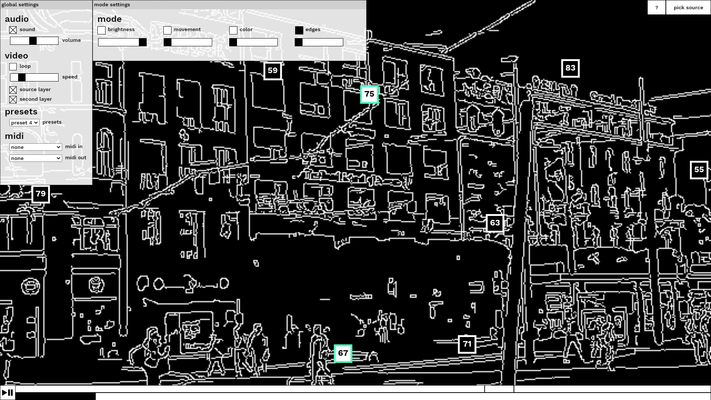This screenshot has width=711, height=400.
Task: Disable the sound checkbox
Action: click(13, 30)
